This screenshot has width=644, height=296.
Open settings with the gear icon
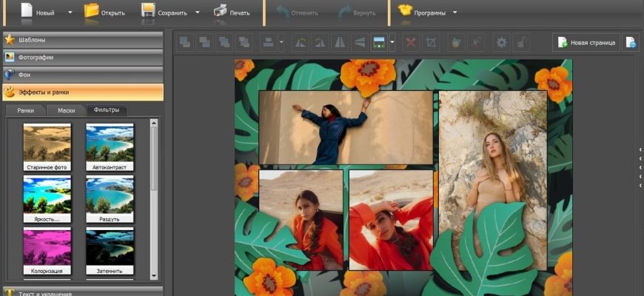(x=502, y=42)
